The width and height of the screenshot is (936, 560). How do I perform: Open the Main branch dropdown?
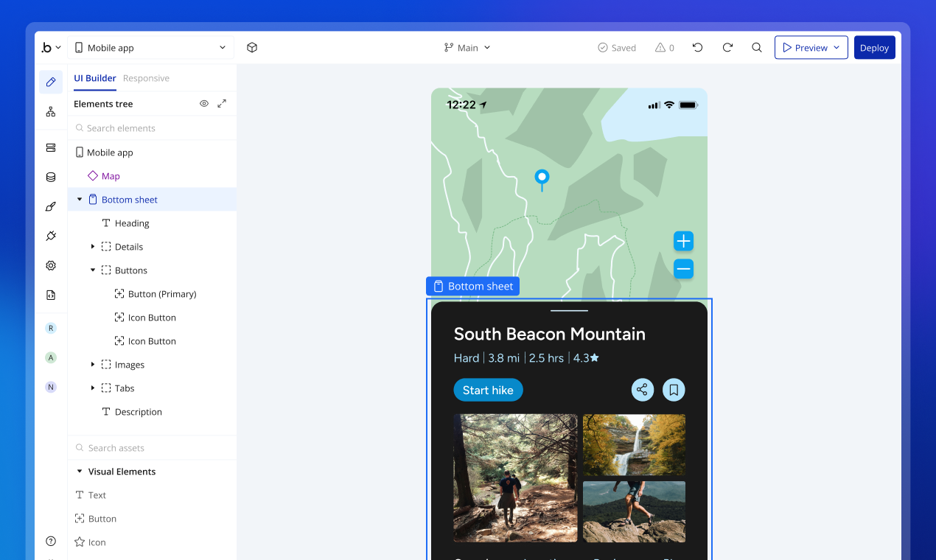[467, 48]
